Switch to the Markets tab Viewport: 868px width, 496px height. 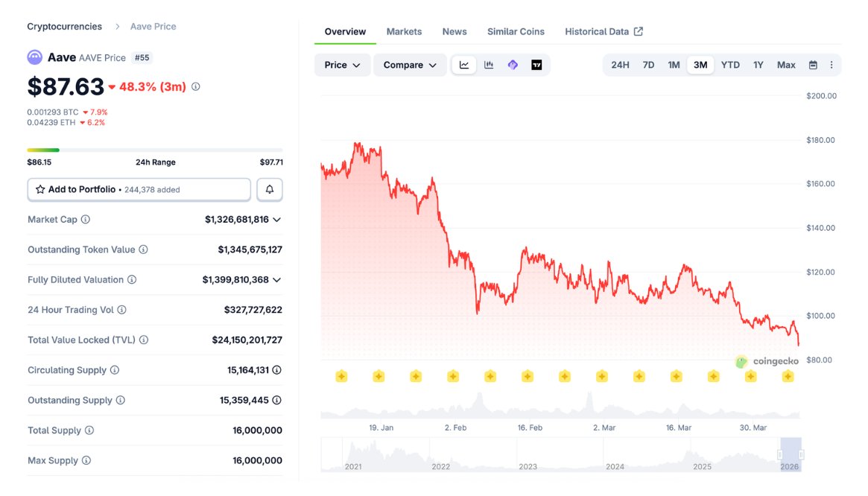pyautogui.click(x=404, y=31)
